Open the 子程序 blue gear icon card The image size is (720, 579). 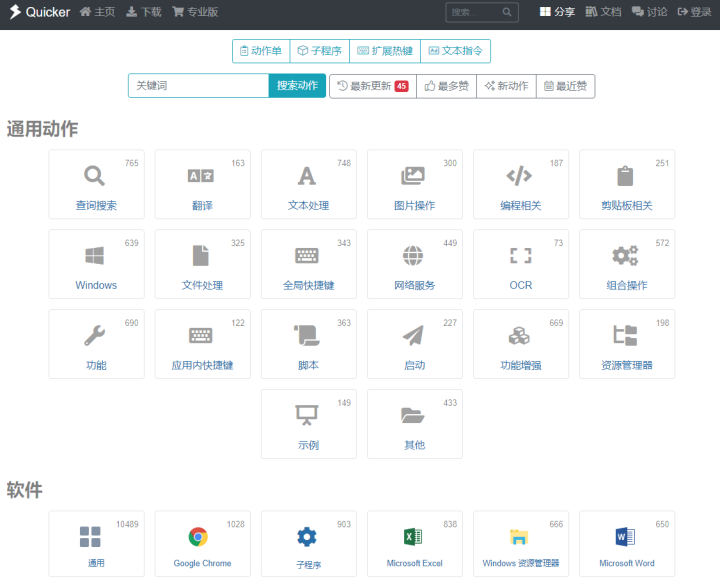click(309, 544)
